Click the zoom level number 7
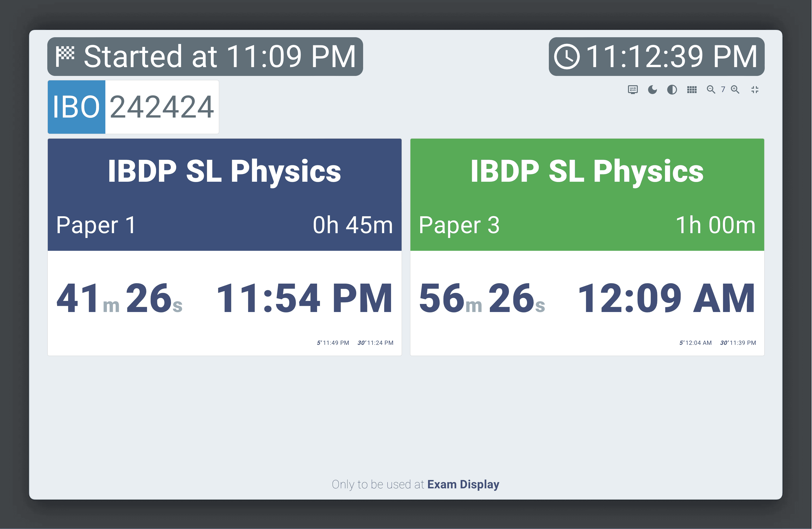 pos(723,90)
